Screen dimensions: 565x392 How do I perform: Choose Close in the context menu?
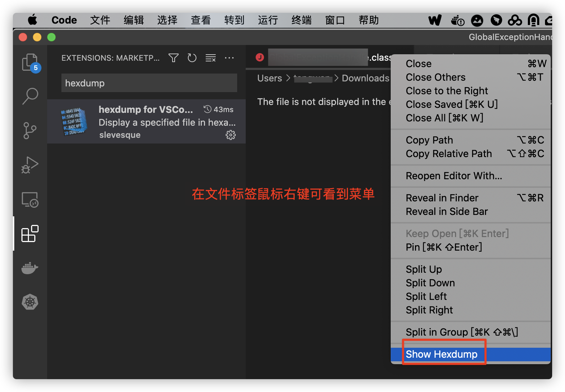pyautogui.click(x=471, y=64)
